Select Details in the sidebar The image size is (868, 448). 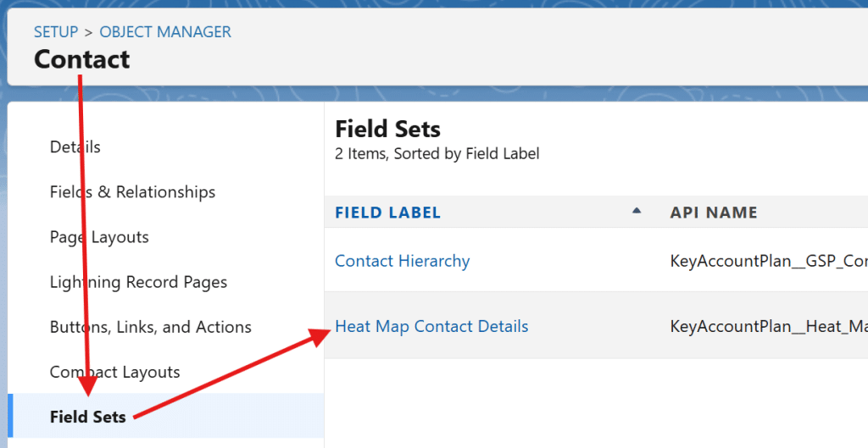pos(75,147)
